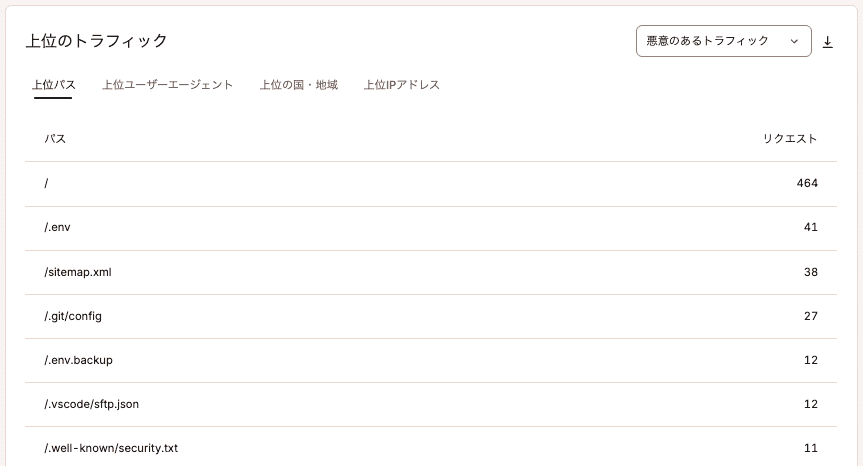Click the 41 request count value
Image resolution: width=863 pixels, height=466 pixels.
click(x=811, y=227)
